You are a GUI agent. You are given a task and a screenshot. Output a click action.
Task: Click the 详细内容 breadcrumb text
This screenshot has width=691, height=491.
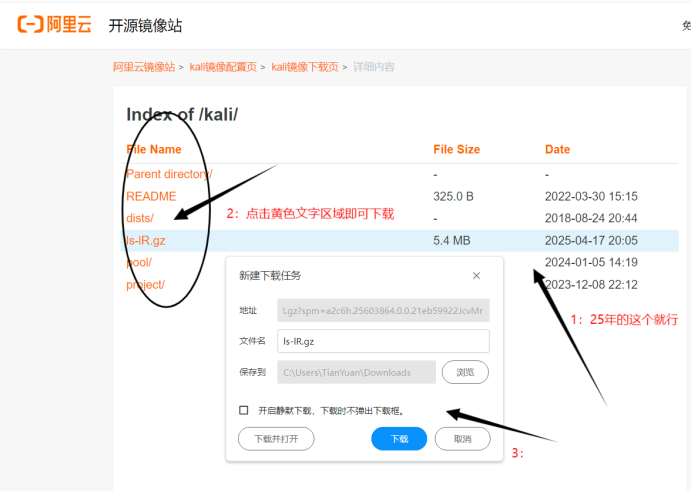click(374, 67)
